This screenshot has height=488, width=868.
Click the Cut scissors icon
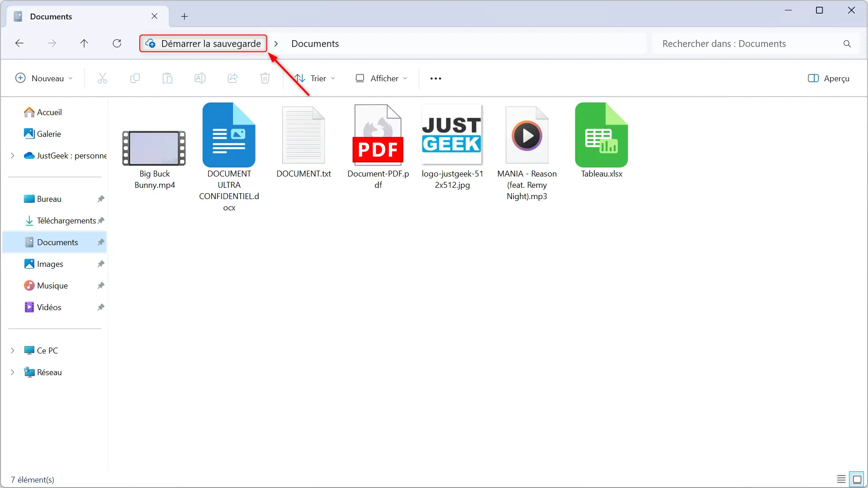103,79
